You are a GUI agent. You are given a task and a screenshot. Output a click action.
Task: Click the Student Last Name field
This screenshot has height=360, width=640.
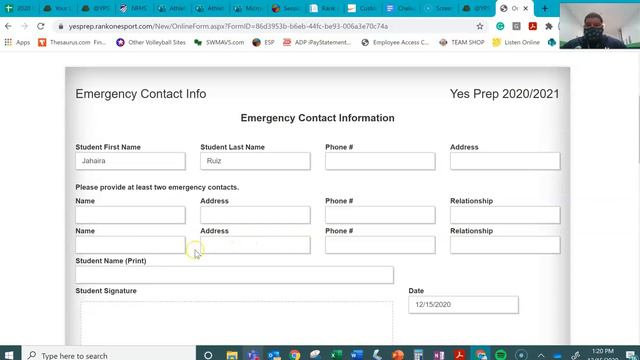coord(256,161)
